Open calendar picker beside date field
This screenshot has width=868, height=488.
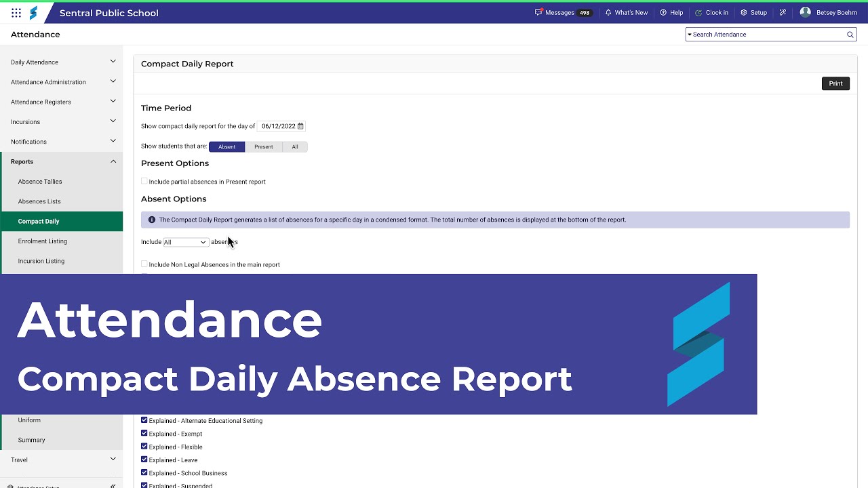(x=300, y=126)
